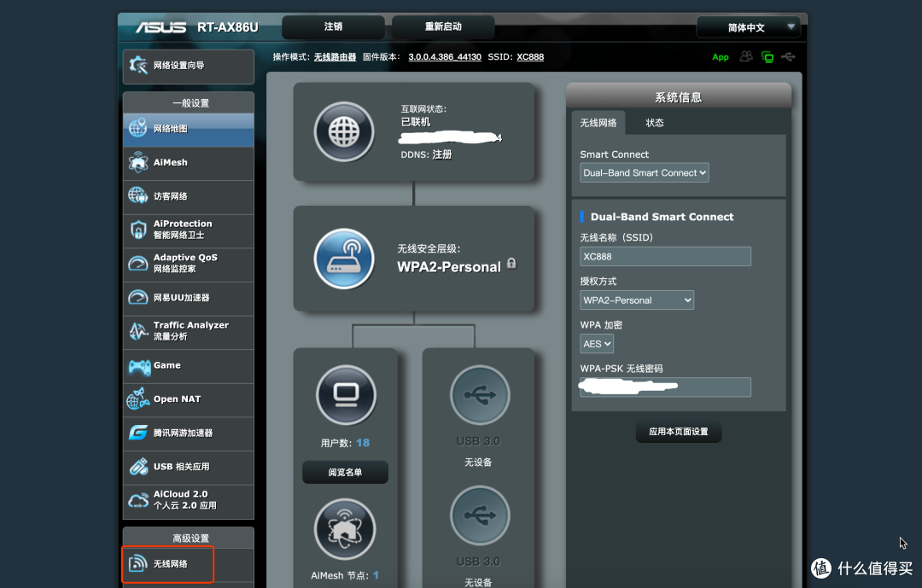The height and width of the screenshot is (588, 922).
Task: Click the green network status icon
Action: [x=767, y=57]
